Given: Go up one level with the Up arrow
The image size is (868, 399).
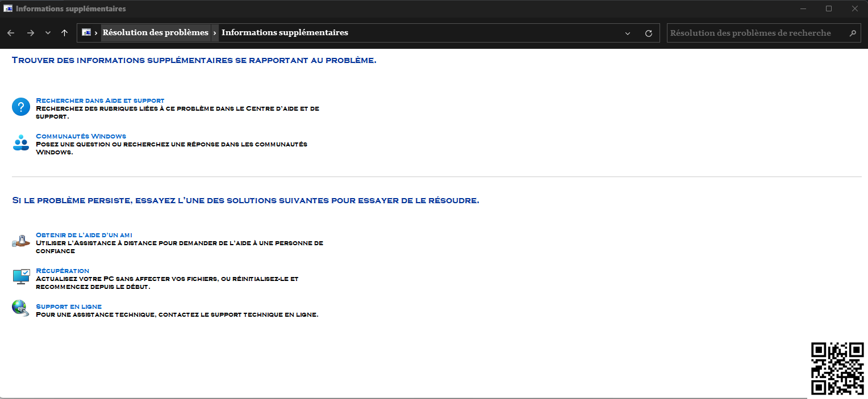Looking at the screenshot, I should 64,33.
